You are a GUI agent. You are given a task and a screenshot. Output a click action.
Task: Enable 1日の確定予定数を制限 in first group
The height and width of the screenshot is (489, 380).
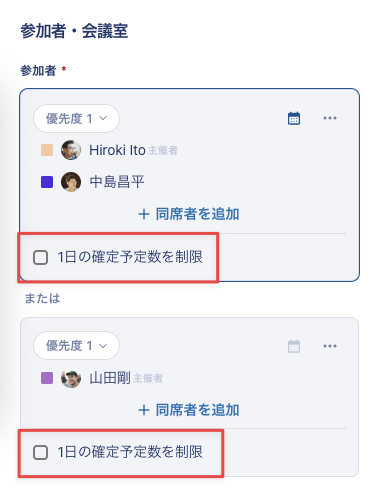click(40, 257)
